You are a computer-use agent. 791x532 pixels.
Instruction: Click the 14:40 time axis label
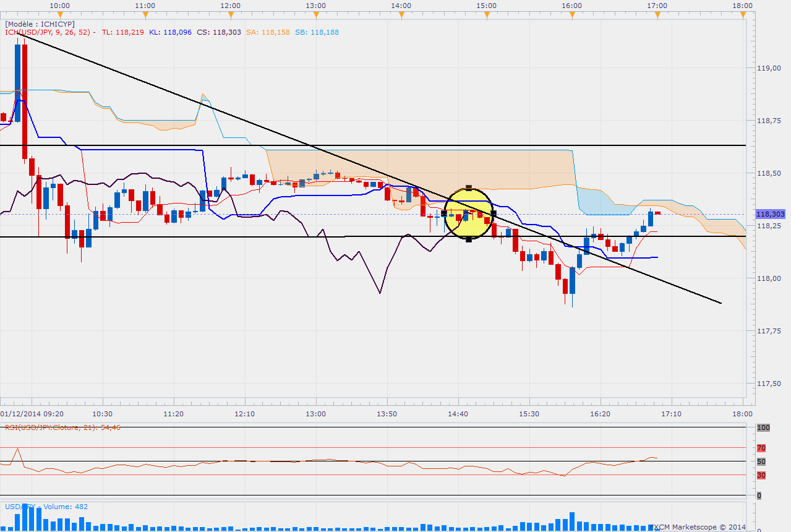coord(458,413)
